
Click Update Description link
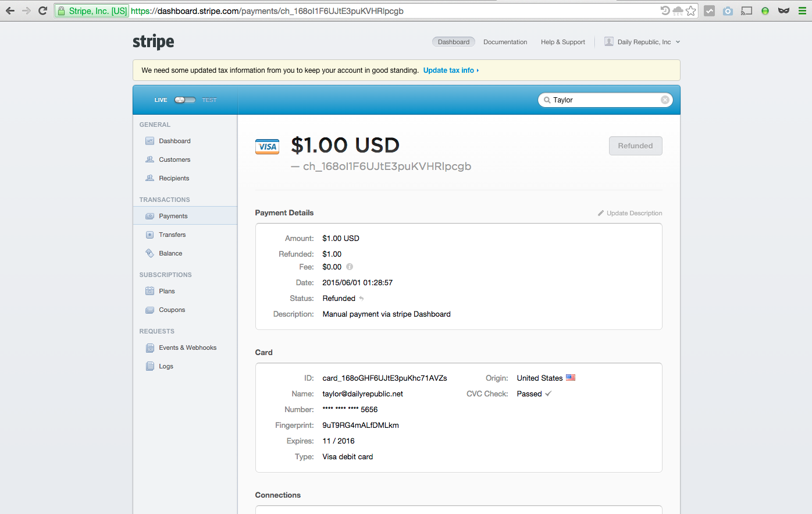pyautogui.click(x=633, y=213)
